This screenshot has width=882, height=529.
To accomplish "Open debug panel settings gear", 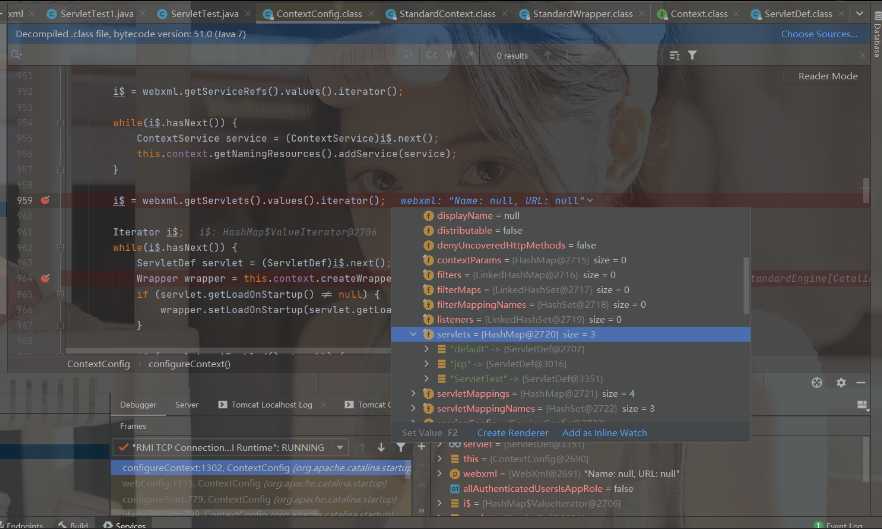I will point(841,383).
